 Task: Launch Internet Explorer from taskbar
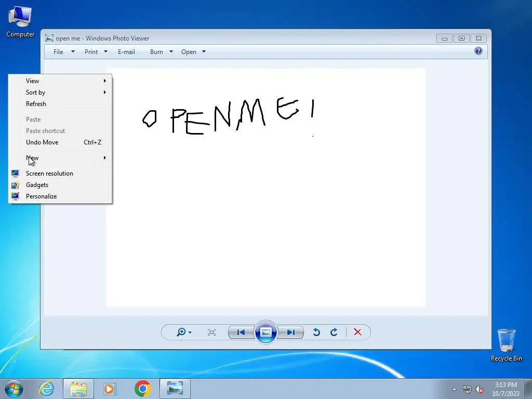point(46,389)
